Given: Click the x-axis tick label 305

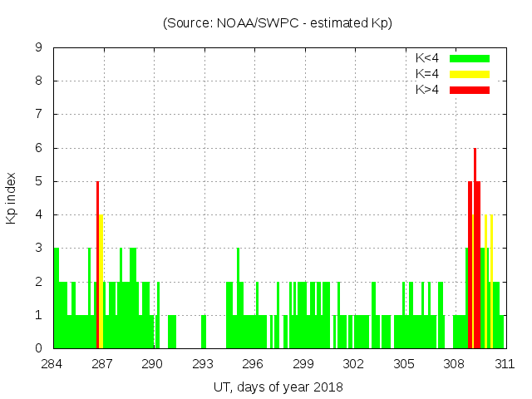Looking at the screenshot, I should [403, 364].
